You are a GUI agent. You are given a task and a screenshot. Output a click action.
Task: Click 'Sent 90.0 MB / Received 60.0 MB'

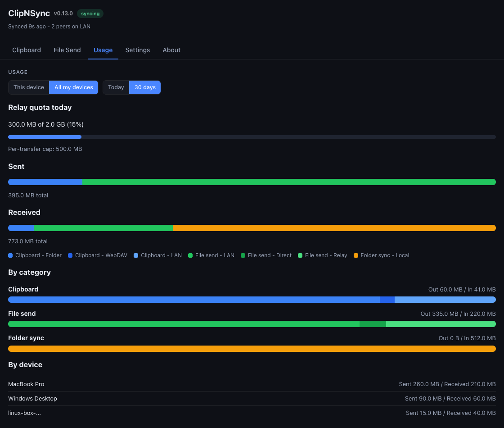tap(450, 399)
